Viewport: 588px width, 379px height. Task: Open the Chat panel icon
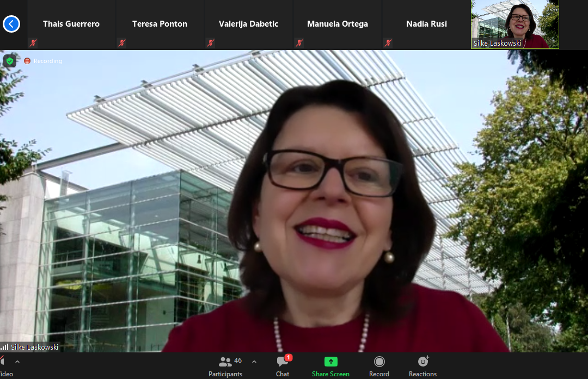tap(283, 362)
